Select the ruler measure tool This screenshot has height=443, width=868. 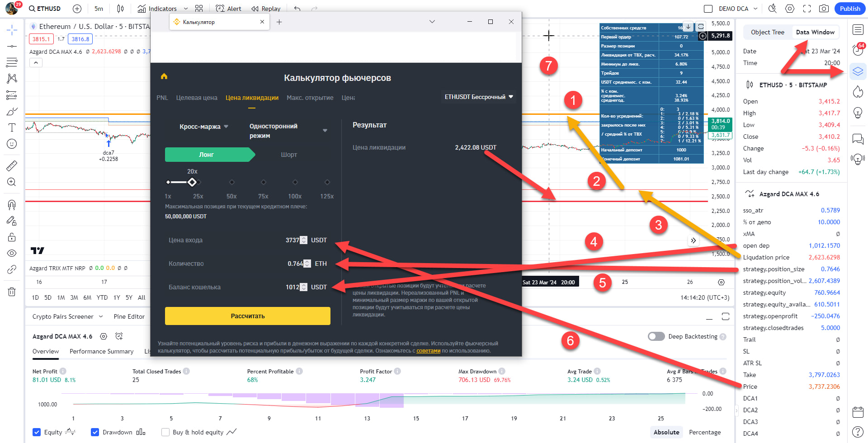coord(12,166)
